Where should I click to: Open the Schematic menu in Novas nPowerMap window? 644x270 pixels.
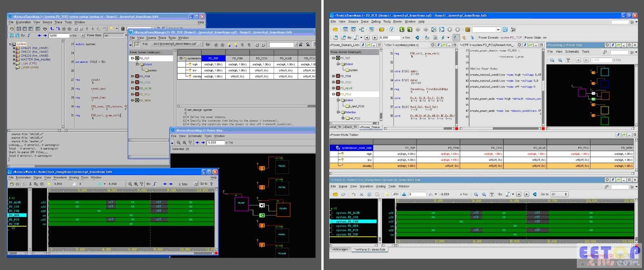(195, 136)
